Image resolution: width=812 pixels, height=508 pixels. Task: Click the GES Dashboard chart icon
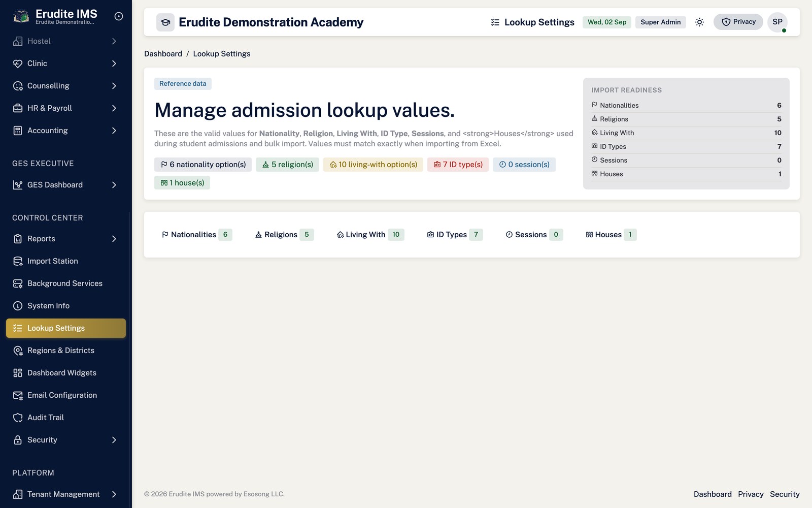[18, 185]
